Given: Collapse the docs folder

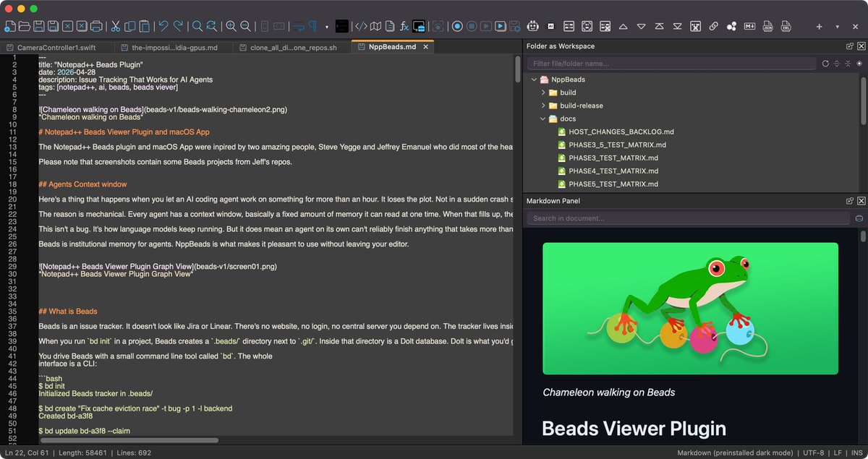Looking at the screenshot, I should (x=543, y=119).
